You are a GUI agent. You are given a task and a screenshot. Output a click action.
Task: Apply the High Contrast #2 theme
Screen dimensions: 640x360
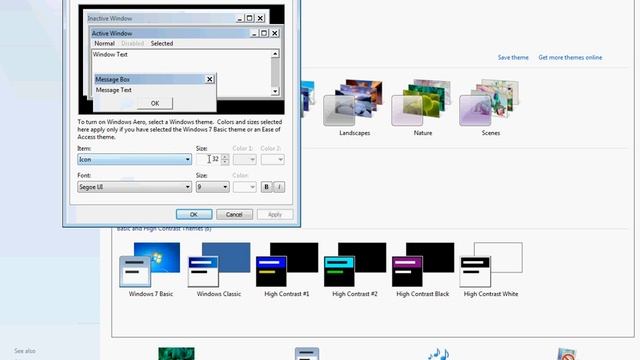point(355,269)
